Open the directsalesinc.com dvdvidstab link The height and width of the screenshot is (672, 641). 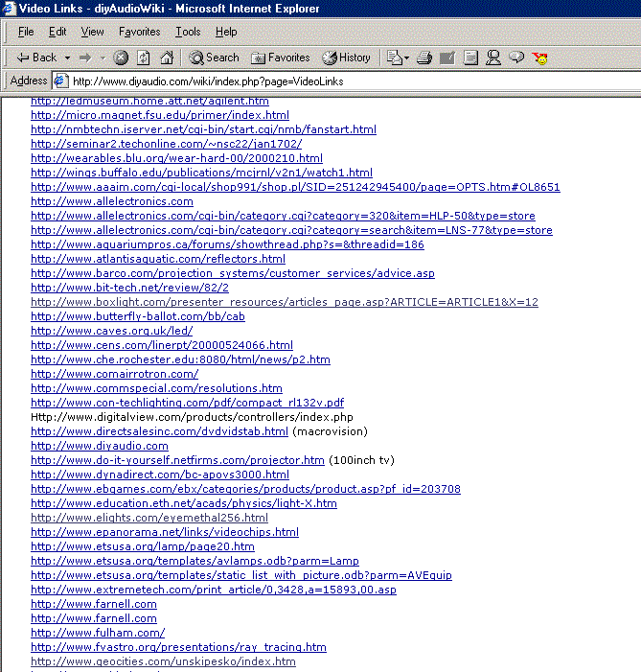[x=159, y=431]
